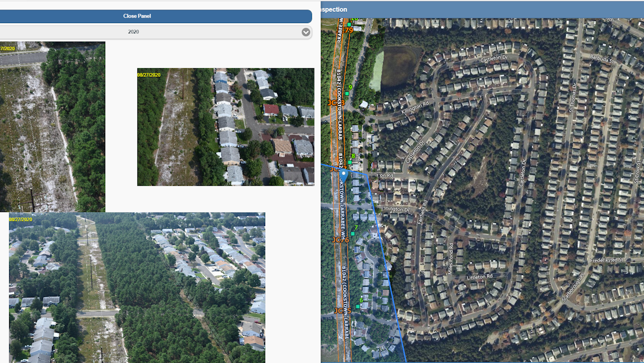This screenshot has height=363, width=644.
Task: Open the aerial photo showing houses beside corridor
Action: click(x=225, y=127)
